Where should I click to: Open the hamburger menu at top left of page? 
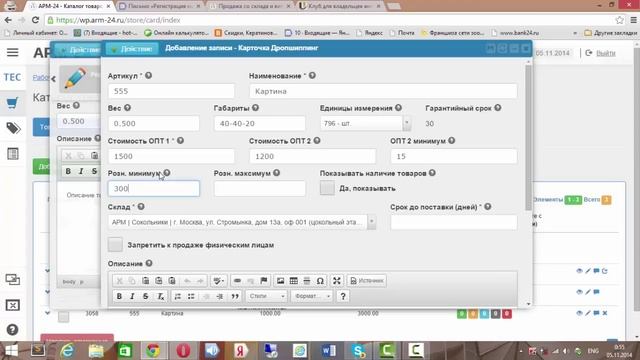13,52
